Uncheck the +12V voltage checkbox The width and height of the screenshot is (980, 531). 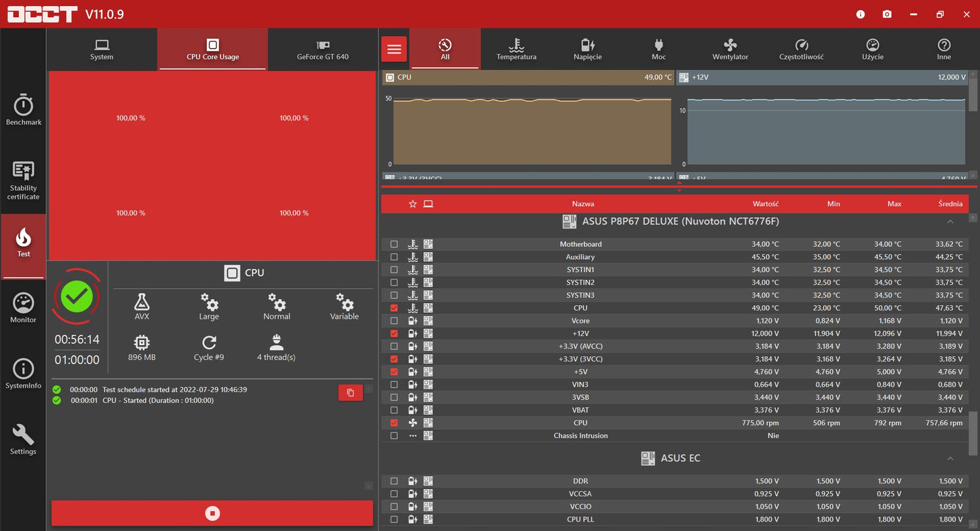coord(394,334)
